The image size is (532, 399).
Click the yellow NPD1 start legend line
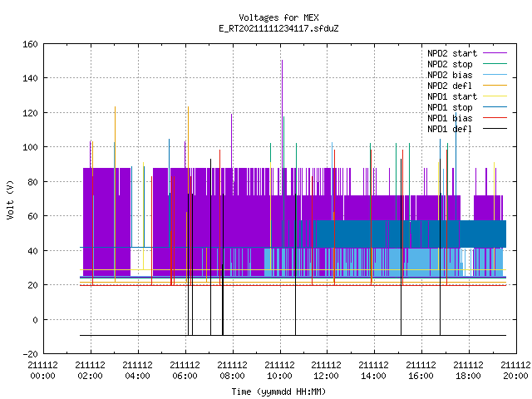(495, 96)
